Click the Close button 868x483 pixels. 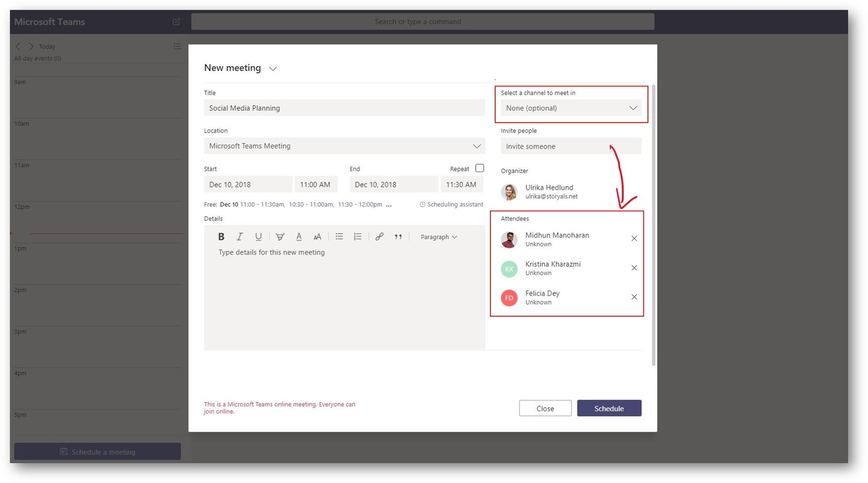tap(545, 408)
